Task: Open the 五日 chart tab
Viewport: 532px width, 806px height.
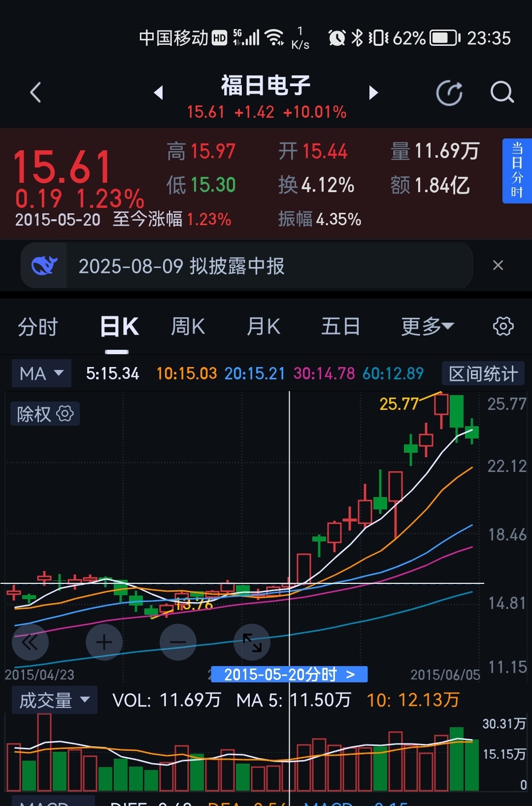Action: tap(340, 327)
